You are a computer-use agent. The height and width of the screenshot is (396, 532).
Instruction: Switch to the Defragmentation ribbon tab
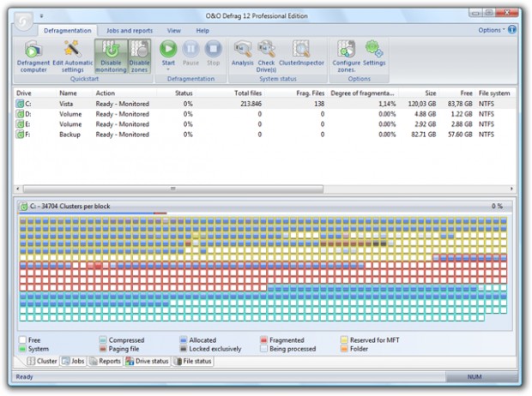[68, 31]
